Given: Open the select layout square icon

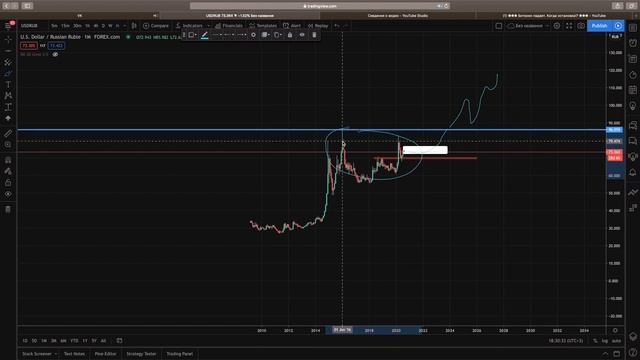Looking at the screenshot, I should 499,26.
